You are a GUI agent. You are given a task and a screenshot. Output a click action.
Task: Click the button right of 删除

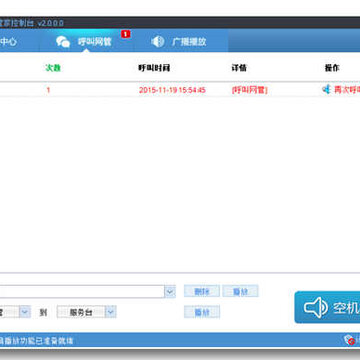pyautogui.click(x=240, y=291)
